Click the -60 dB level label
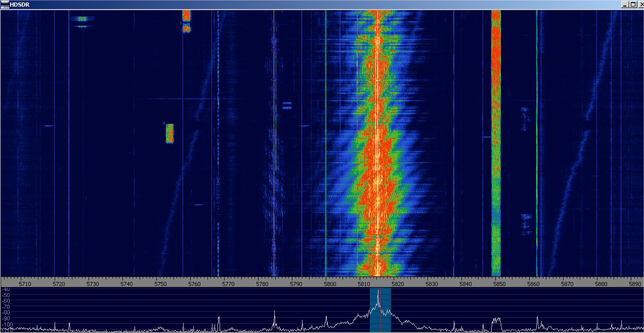The height and width of the screenshot is (333, 644). tap(6, 301)
